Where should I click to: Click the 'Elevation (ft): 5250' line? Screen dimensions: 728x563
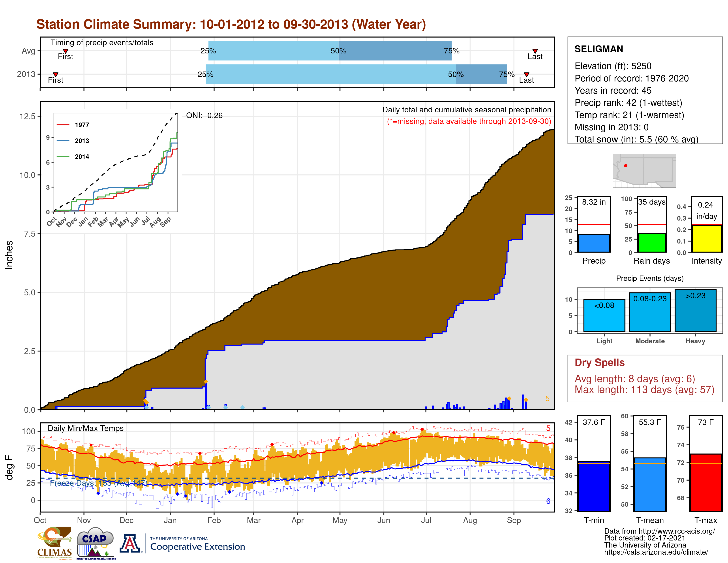tap(613, 66)
